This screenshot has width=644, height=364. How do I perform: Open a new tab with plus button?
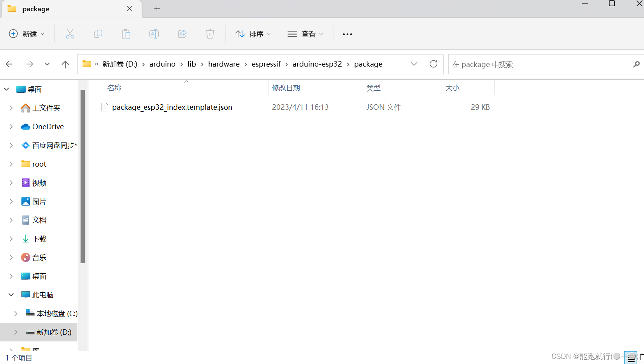click(x=157, y=9)
